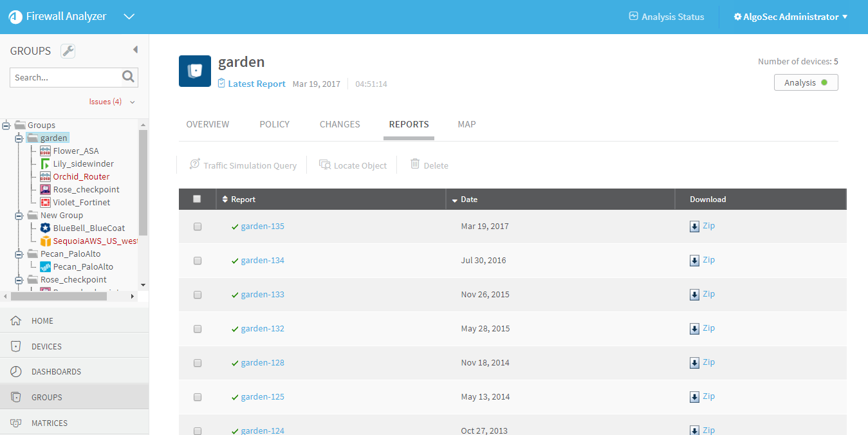This screenshot has height=435, width=868.
Task: Open the Map tab
Action: tap(466, 124)
